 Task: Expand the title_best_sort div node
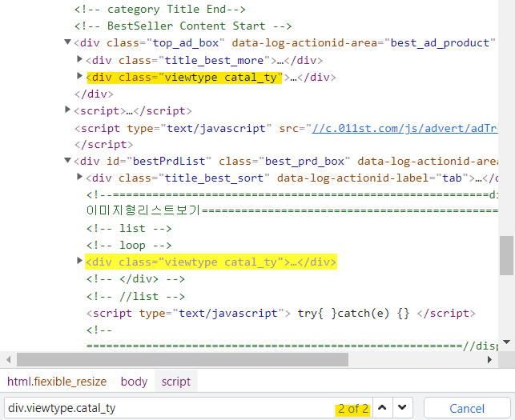(x=79, y=178)
